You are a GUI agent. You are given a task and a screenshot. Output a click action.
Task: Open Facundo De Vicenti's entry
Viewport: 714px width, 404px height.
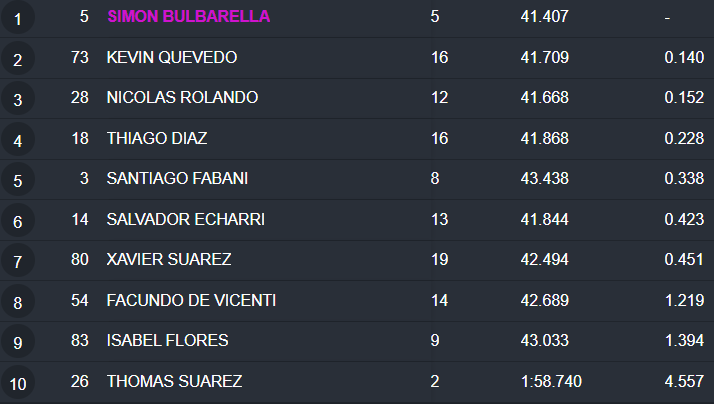(191, 300)
